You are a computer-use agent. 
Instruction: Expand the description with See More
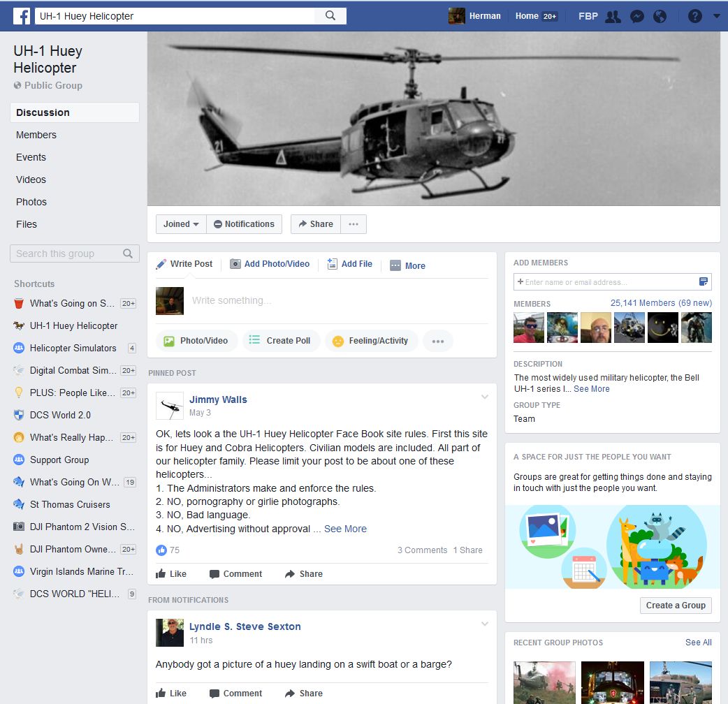(x=592, y=389)
